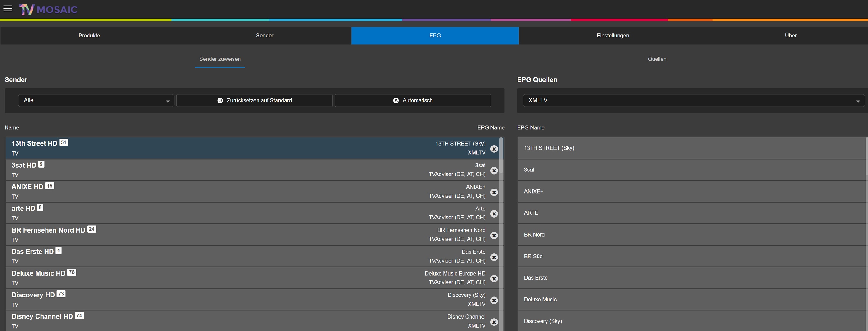Viewport: 868px width, 331px height.
Task: Select the arte HD channel row
Action: 252,213
